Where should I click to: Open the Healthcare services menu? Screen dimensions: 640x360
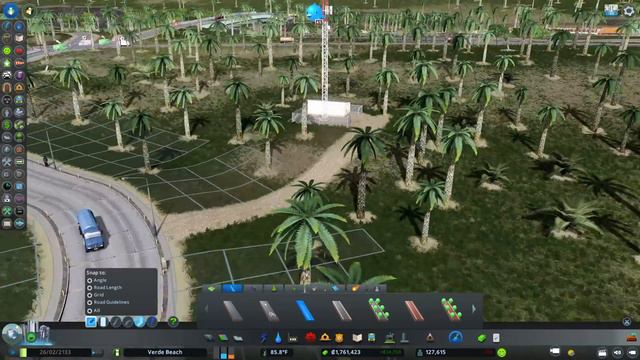[310, 338]
